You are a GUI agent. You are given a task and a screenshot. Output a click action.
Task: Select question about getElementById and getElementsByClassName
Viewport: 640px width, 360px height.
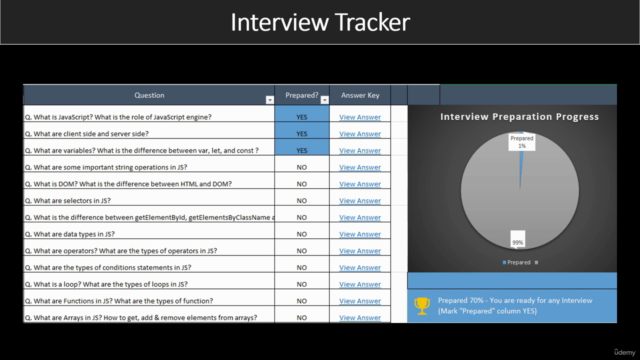pyautogui.click(x=149, y=214)
